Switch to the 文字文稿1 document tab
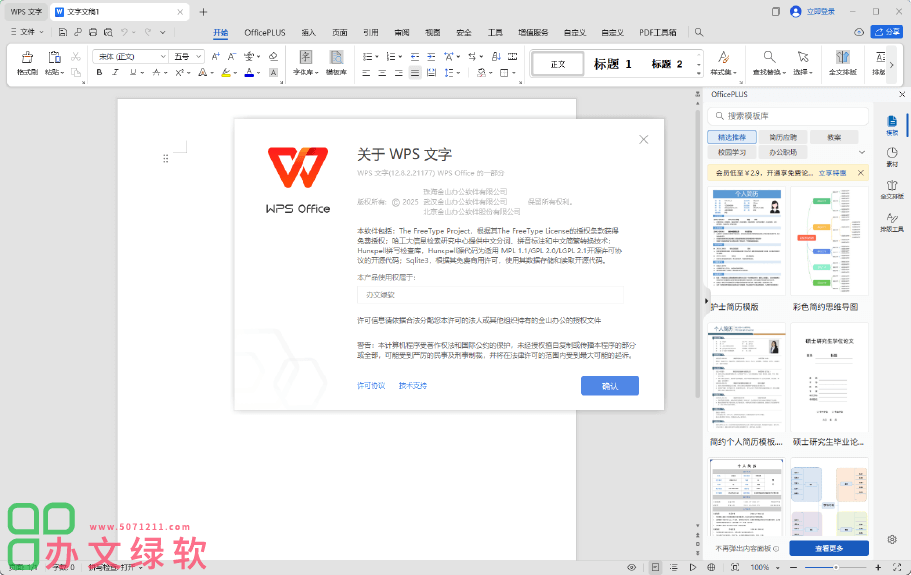 coord(119,12)
